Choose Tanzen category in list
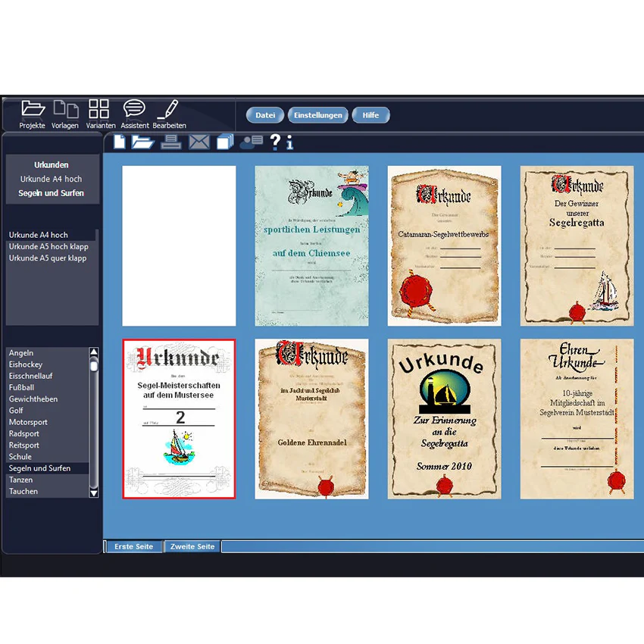This screenshot has width=644, height=644. [x=47, y=480]
